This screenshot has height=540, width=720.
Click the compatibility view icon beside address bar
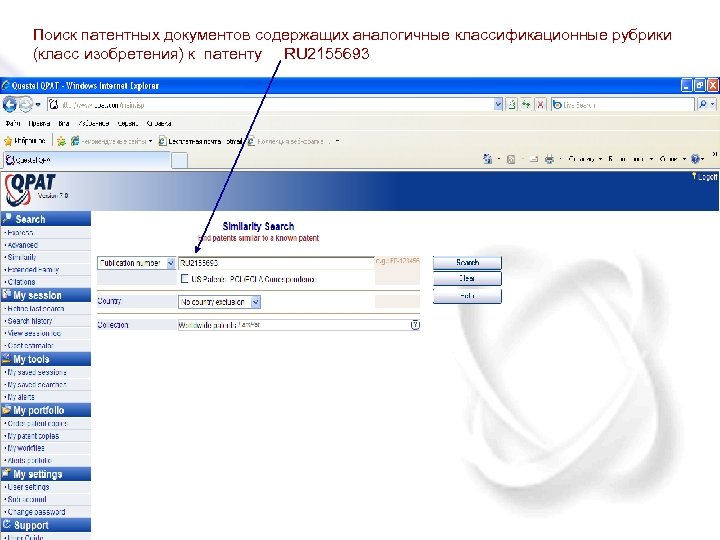[512, 105]
